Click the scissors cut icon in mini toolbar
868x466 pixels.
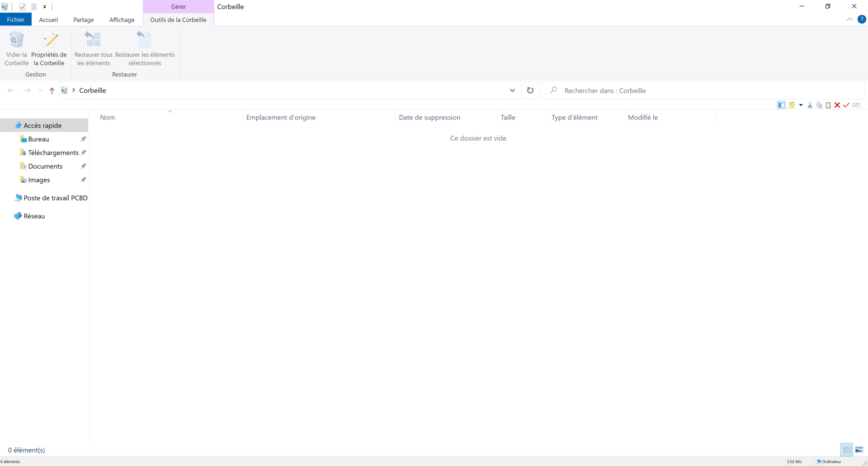click(x=810, y=105)
